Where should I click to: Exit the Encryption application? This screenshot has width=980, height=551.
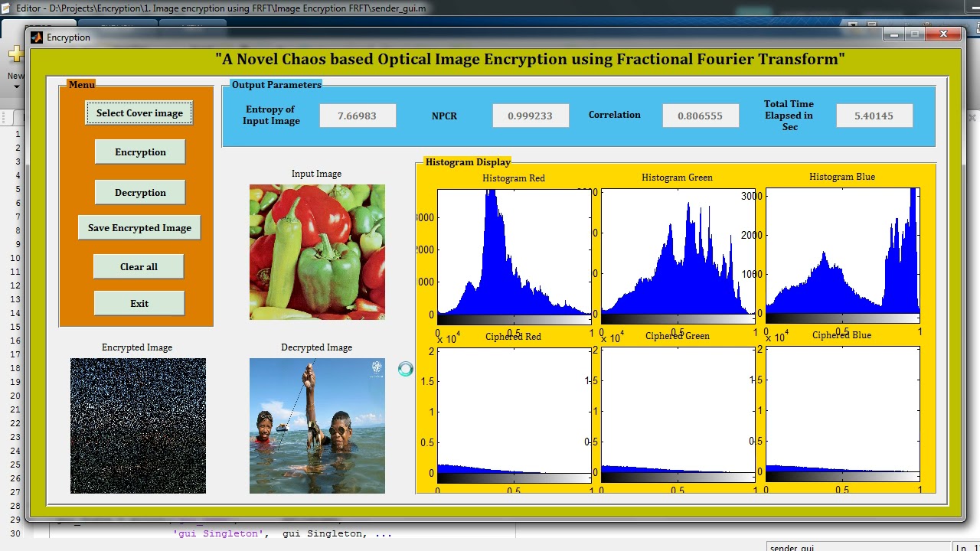[x=139, y=303]
